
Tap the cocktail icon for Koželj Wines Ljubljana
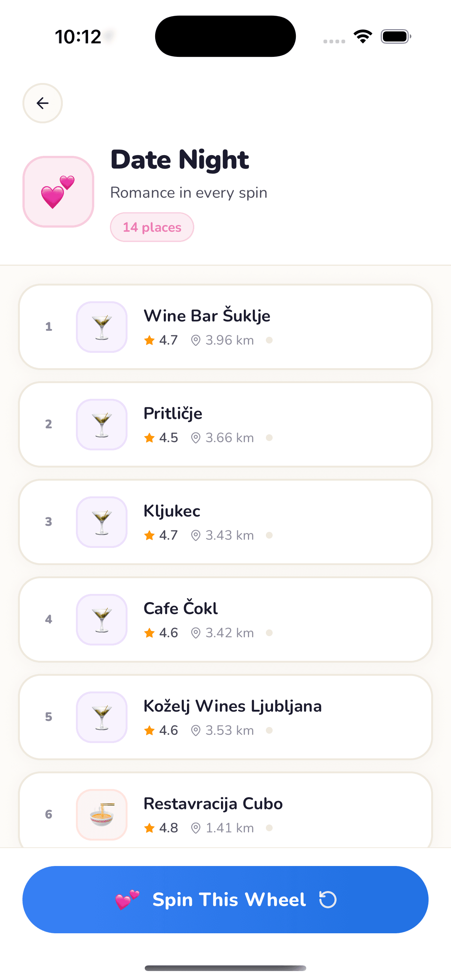click(102, 717)
